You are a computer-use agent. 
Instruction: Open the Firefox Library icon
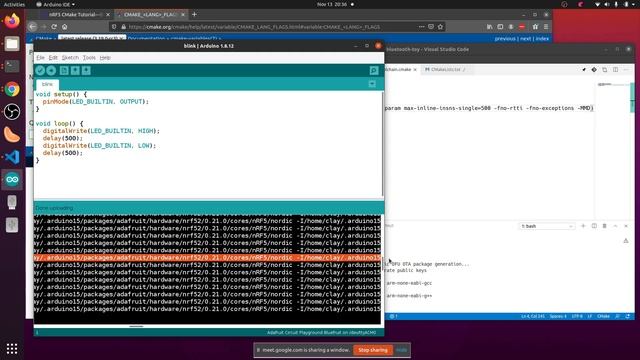489,27
